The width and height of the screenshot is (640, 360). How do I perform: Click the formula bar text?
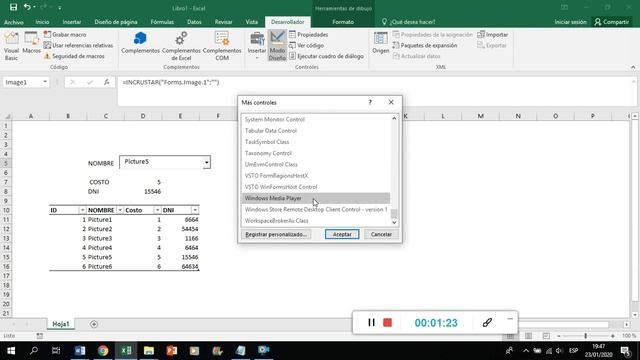171,82
